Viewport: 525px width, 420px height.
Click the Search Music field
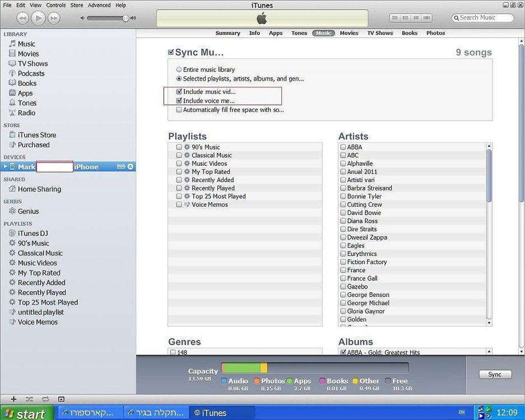point(482,18)
